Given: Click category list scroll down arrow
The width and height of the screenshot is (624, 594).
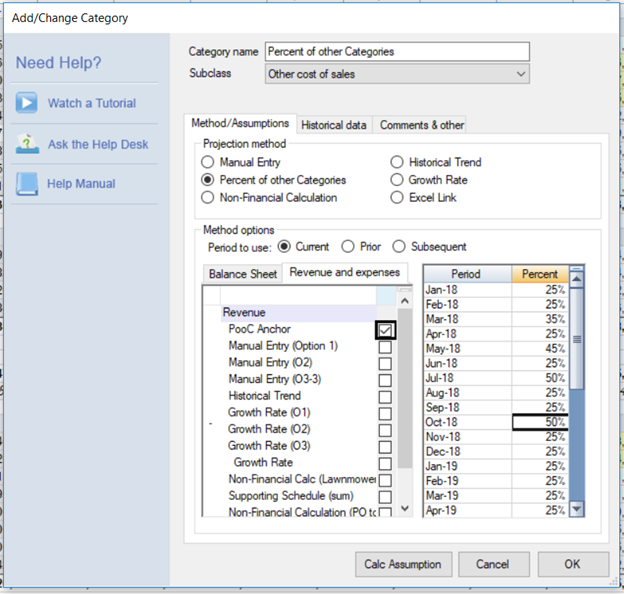Looking at the screenshot, I should click(405, 508).
